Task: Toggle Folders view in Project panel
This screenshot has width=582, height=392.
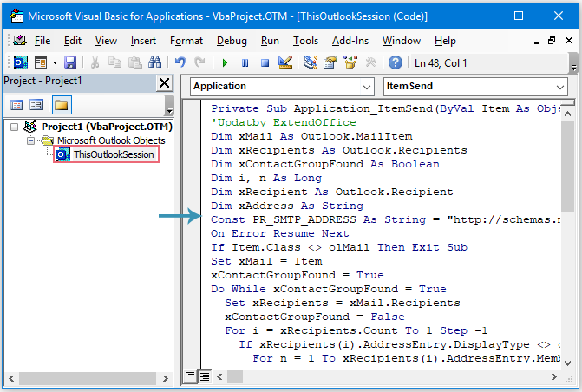Action: (61, 105)
